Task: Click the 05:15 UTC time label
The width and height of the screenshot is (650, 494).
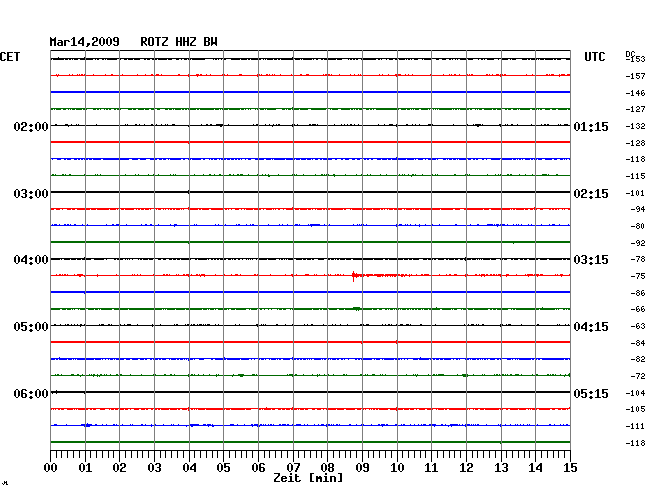Action: coord(591,393)
